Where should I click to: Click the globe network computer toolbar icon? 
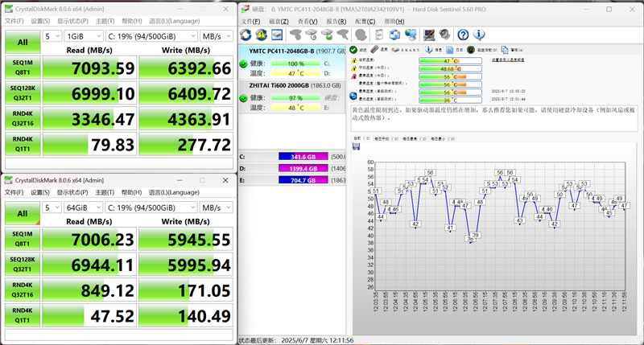point(411,35)
